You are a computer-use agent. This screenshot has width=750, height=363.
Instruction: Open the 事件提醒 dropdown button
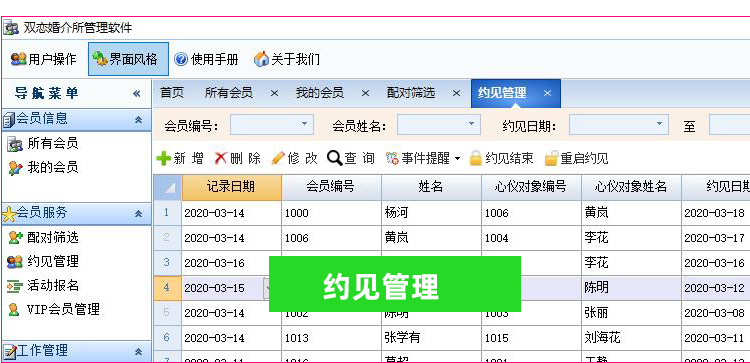pos(423,158)
